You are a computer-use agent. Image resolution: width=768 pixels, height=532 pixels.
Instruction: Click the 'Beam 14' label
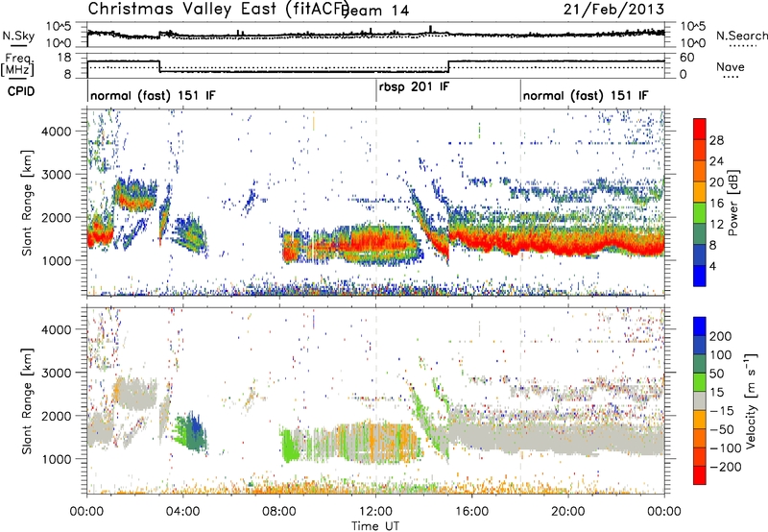(374, 11)
